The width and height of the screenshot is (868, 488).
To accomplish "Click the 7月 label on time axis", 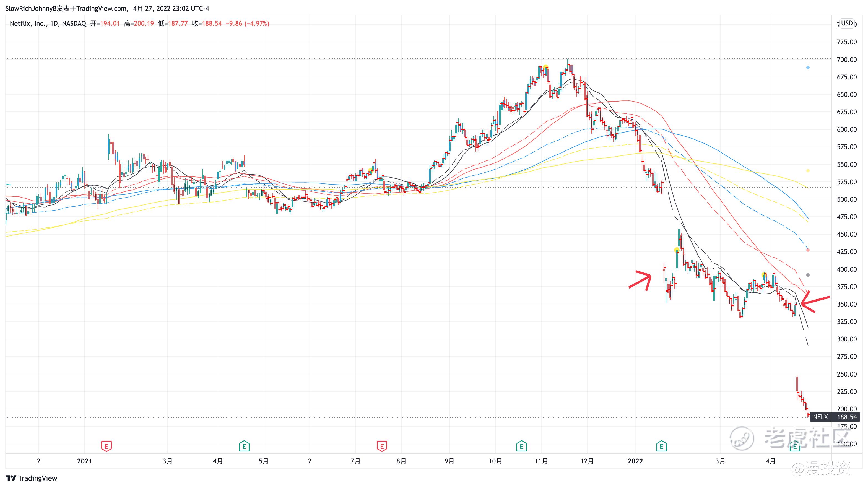I will (x=355, y=461).
